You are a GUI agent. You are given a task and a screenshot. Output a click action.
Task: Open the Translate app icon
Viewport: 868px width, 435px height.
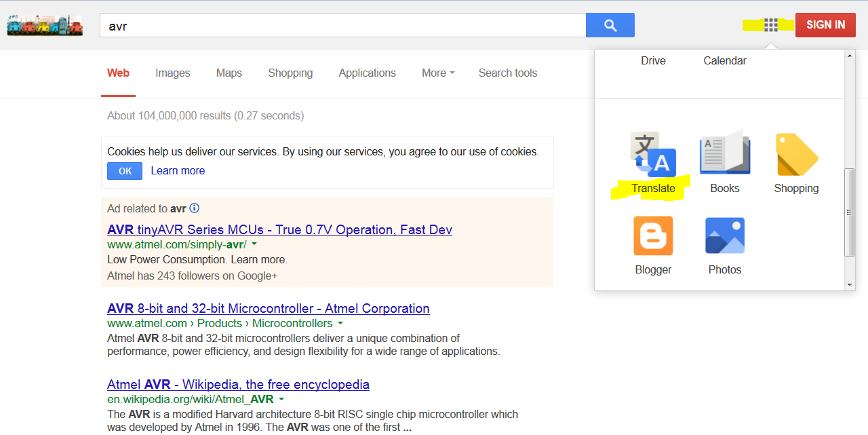pyautogui.click(x=653, y=155)
